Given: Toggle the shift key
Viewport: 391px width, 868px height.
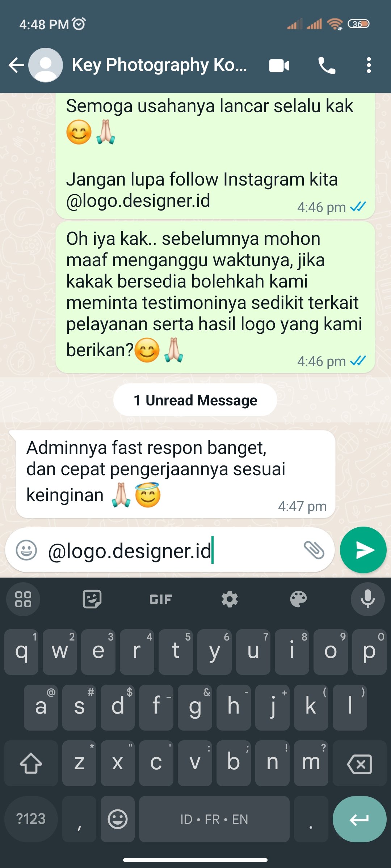Looking at the screenshot, I should coord(31,763).
